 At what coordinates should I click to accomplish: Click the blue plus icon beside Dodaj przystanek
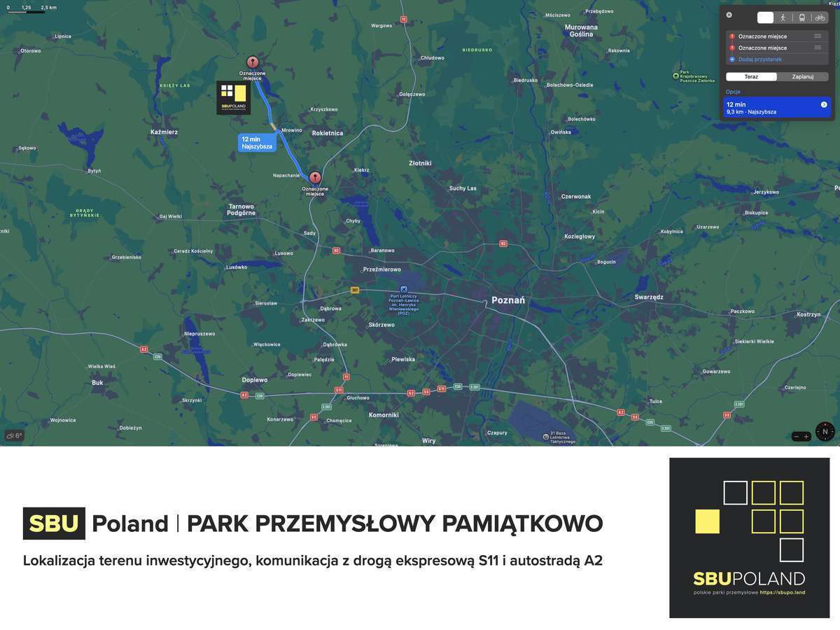(732, 59)
